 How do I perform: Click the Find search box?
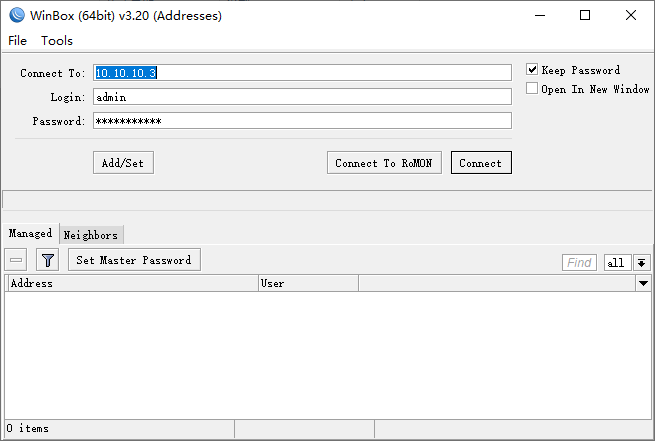[x=579, y=263]
